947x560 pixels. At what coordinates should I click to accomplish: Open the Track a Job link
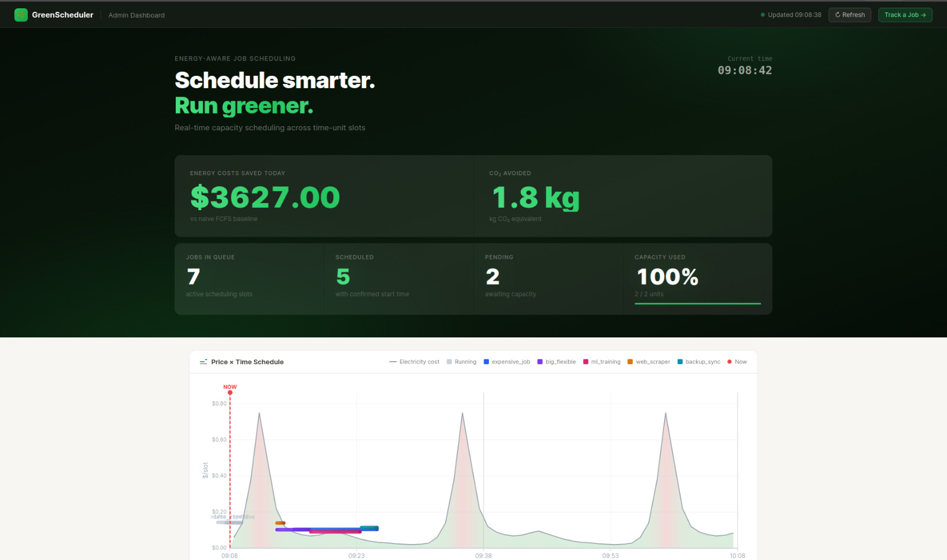point(905,15)
